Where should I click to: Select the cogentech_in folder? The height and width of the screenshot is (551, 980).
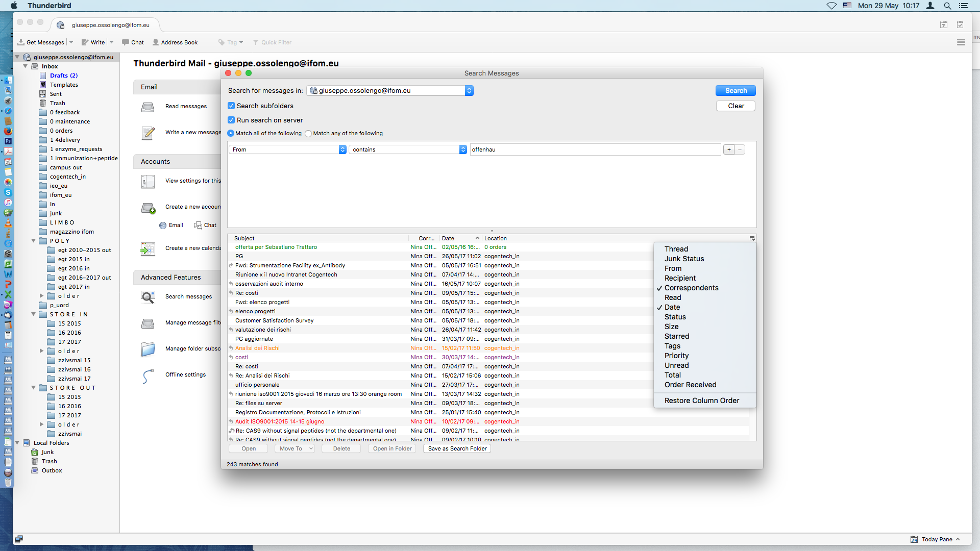[x=67, y=177]
